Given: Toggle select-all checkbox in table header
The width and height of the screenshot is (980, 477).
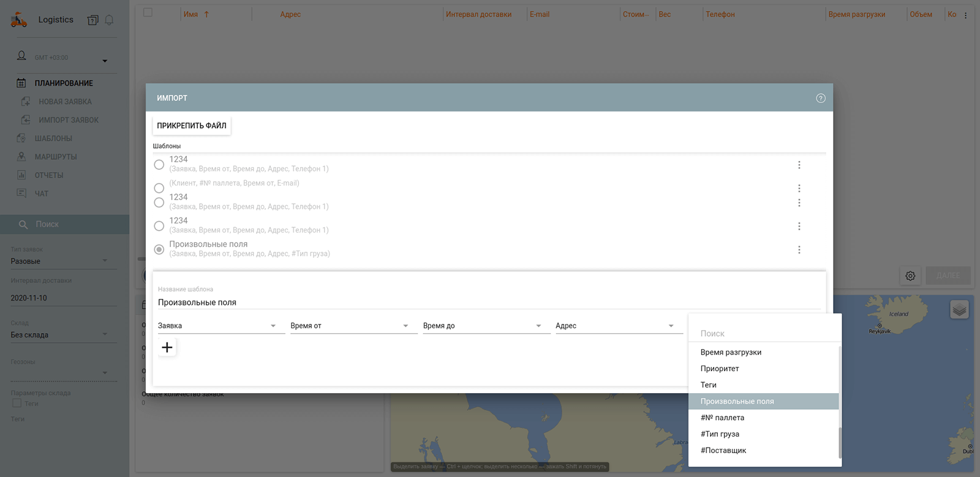Looking at the screenshot, I should pos(148,13).
